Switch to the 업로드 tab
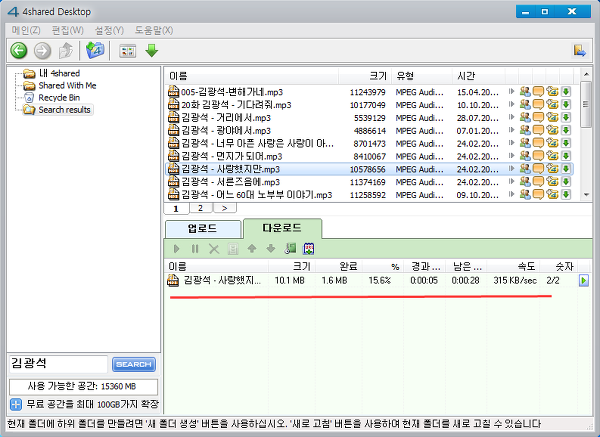Image resolution: width=600 pixels, height=437 pixels. pos(203,229)
